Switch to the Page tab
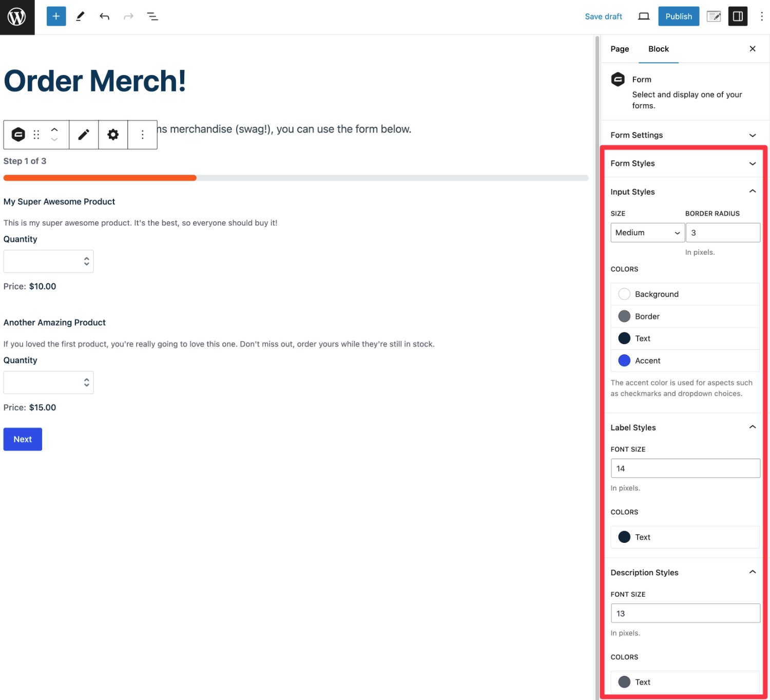This screenshot has height=700, width=770. tap(619, 49)
